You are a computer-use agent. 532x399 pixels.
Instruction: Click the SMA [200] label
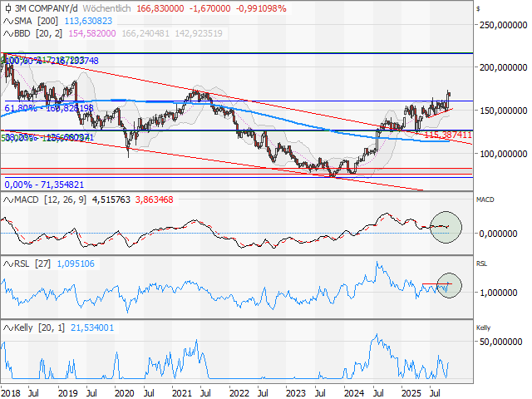tap(37, 21)
